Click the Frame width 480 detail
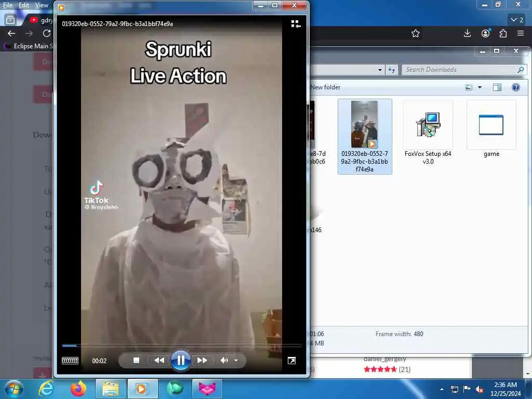Image resolution: width=532 pixels, height=399 pixels. [400, 334]
